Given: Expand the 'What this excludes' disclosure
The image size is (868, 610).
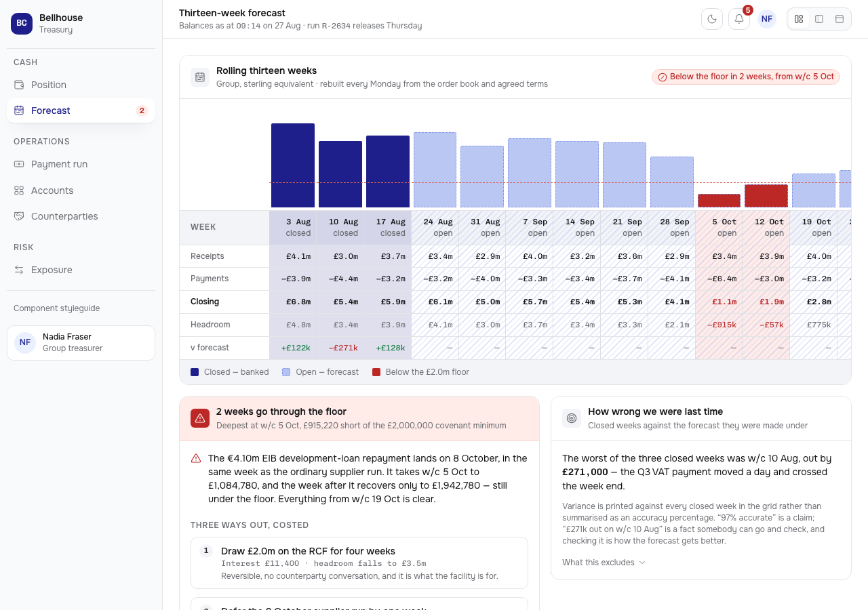Looking at the screenshot, I should pyautogui.click(x=604, y=563).
